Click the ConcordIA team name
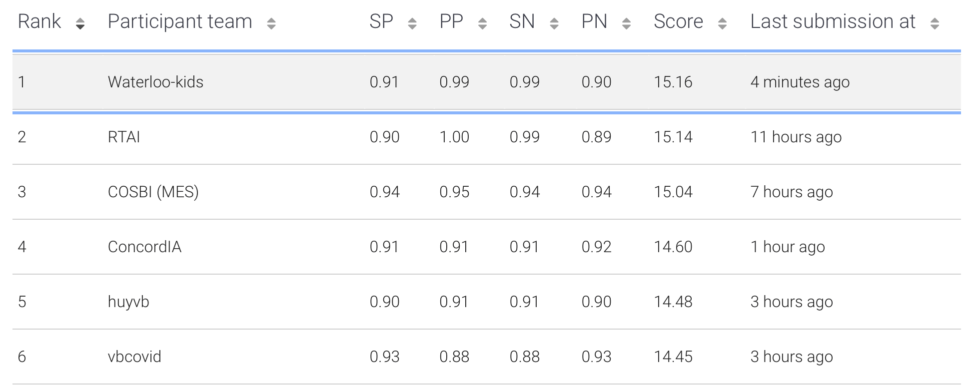980x389 pixels. [144, 247]
